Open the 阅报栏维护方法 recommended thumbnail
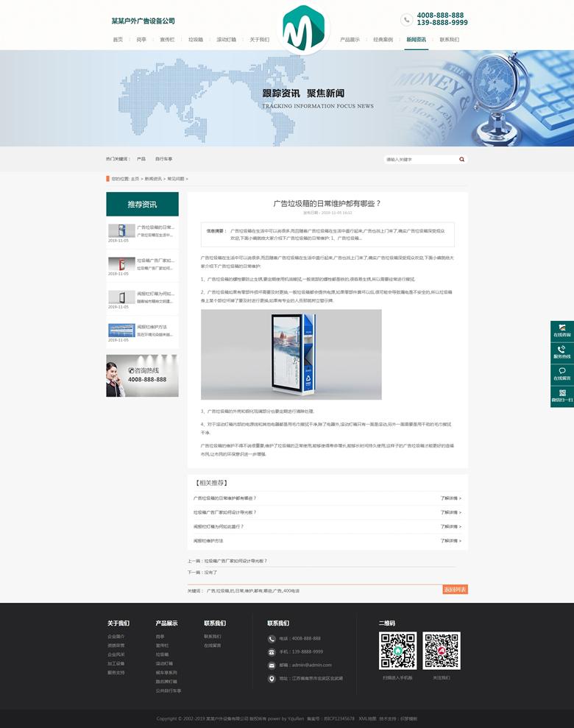The height and width of the screenshot is (728, 574). [x=121, y=330]
